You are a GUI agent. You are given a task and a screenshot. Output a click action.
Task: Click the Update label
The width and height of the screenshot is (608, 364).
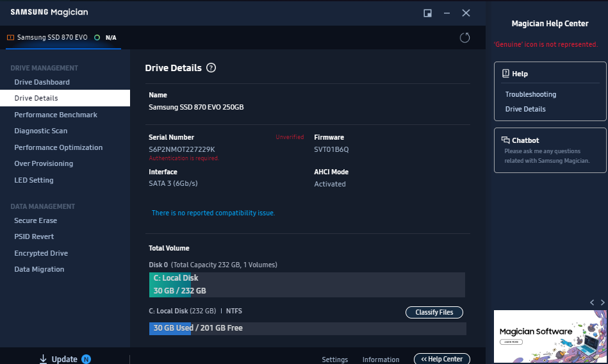(x=64, y=359)
